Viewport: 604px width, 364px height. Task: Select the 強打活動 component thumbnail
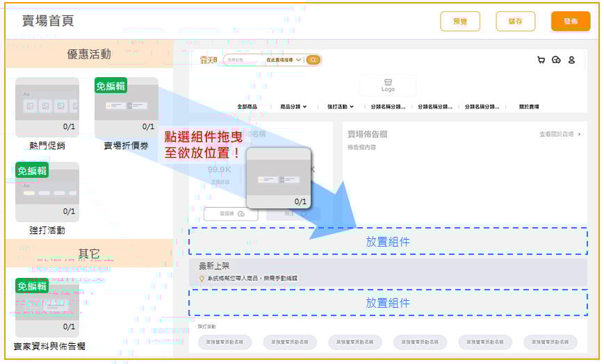tap(47, 192)
